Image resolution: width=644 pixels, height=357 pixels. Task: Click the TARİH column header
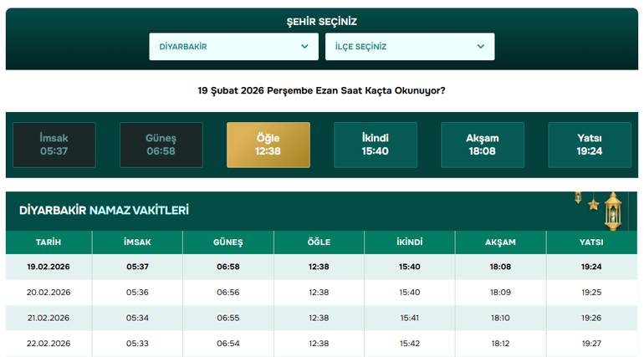tap(49, 242)
